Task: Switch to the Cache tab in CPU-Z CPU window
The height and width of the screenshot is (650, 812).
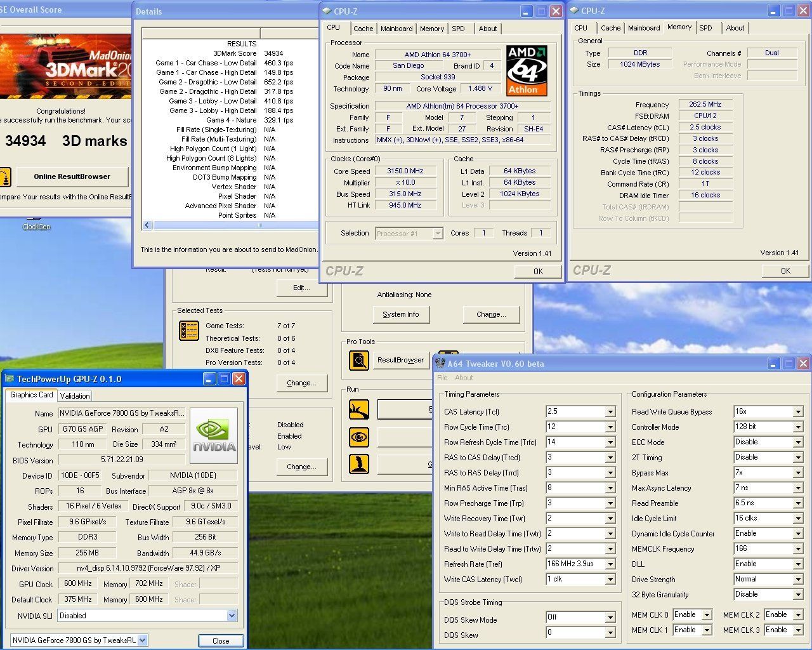Action: [x=363, y=29]
